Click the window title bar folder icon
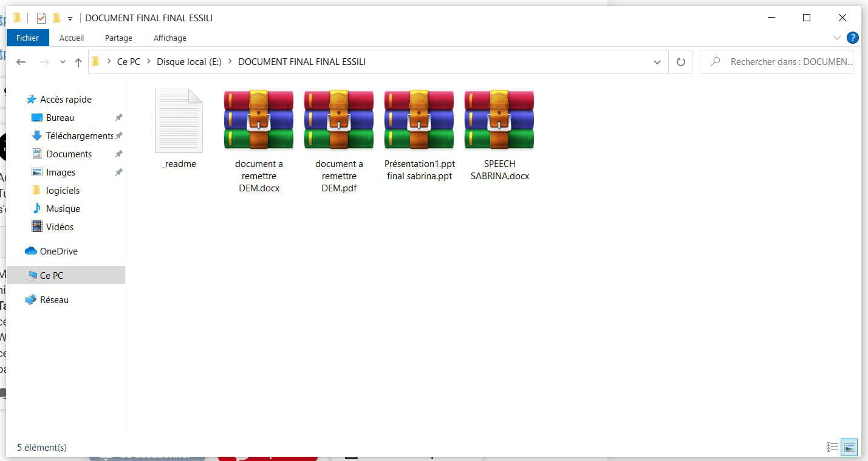868x461 pixels. (x=17, y=18)
